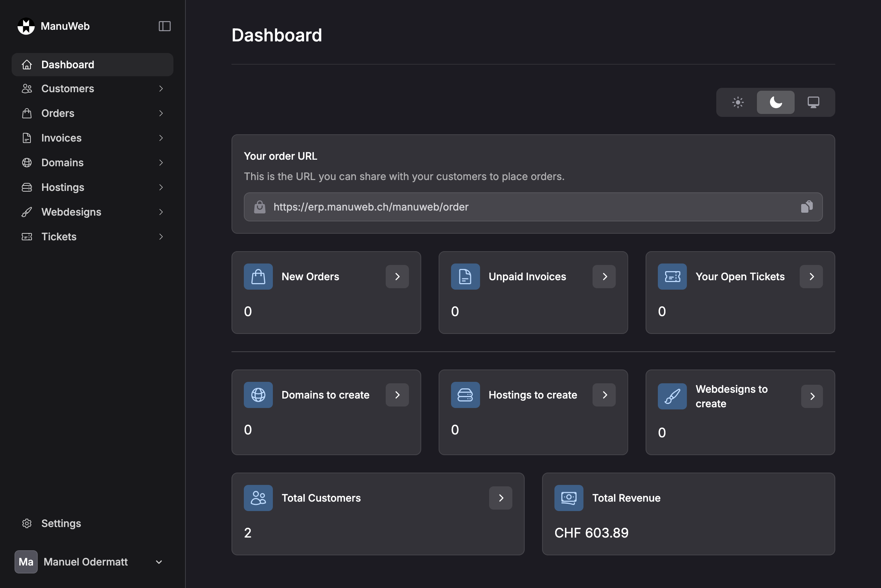Screen dimensions: 881x588
Task: Click the Your Open Tickets ticket icon
Action: [672, 277]
